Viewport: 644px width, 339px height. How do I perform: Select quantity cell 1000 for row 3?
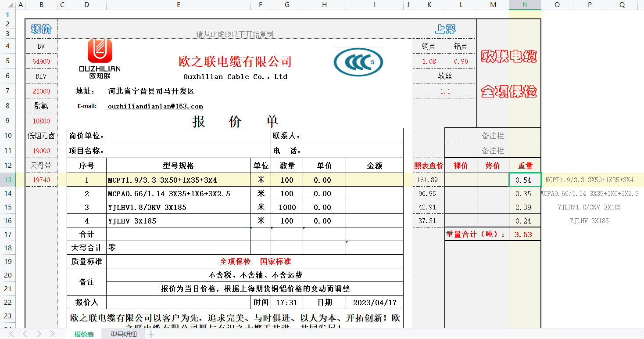point(287,207)
